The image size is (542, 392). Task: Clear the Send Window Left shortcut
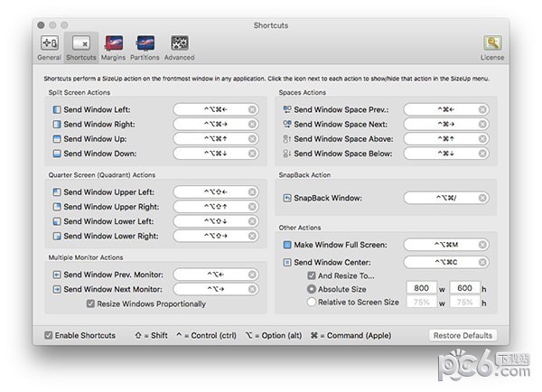[252, 109]
